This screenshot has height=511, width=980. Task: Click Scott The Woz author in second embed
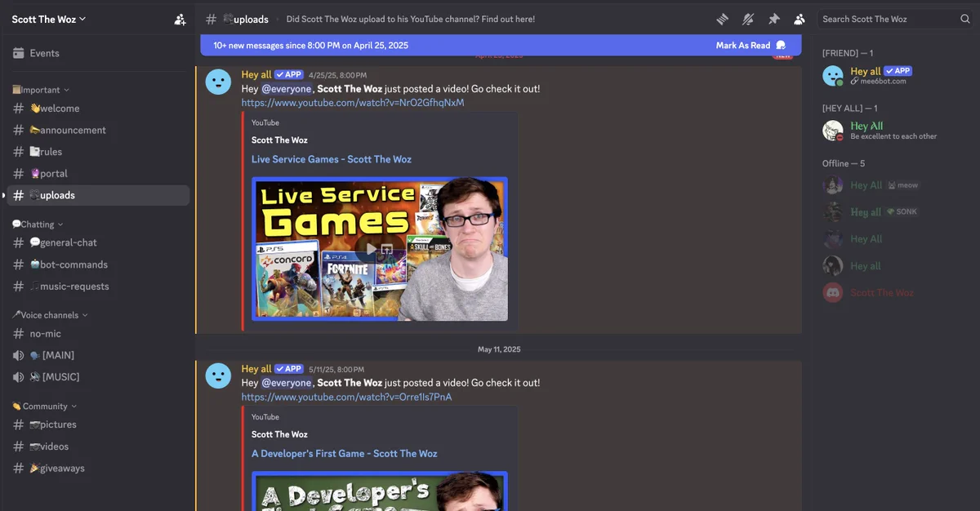pyautogui.click(x=279, y=434)
